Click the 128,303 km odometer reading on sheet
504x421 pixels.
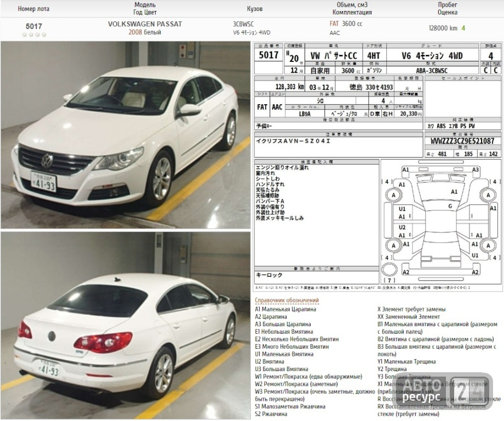pos(290,87)
